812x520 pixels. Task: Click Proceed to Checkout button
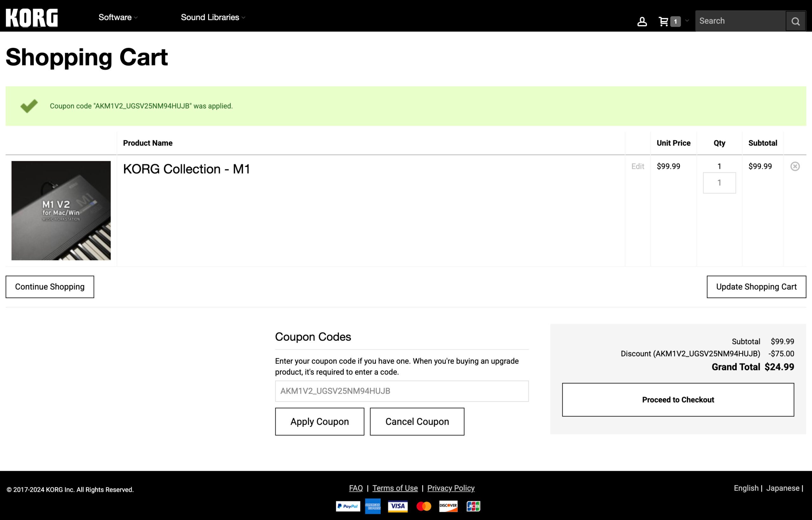point(678,400)
